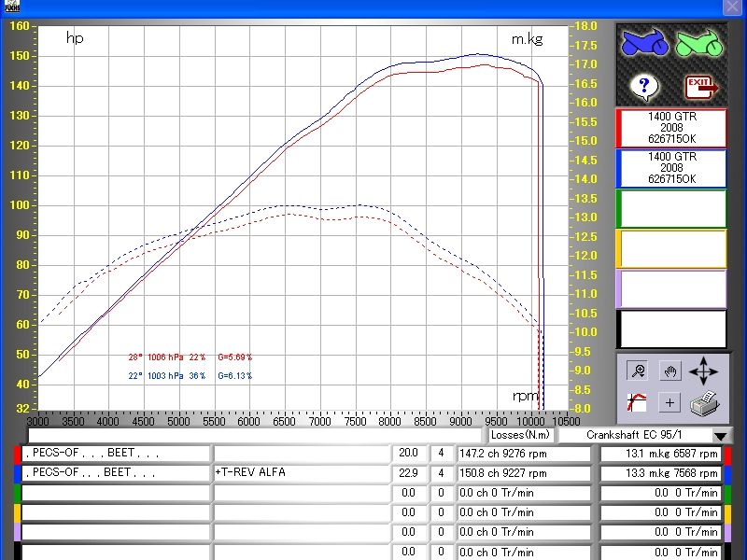Click the red EXIT icon

click(x=701, y=87)
